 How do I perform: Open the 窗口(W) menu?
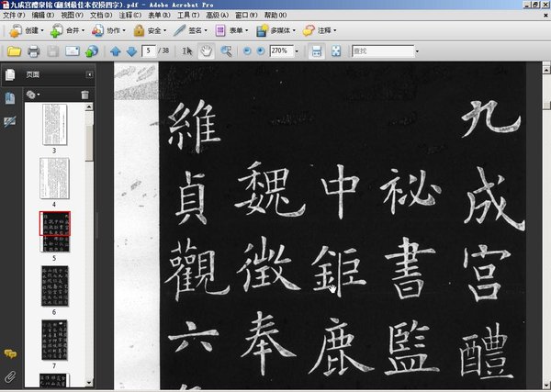[246, 15]
